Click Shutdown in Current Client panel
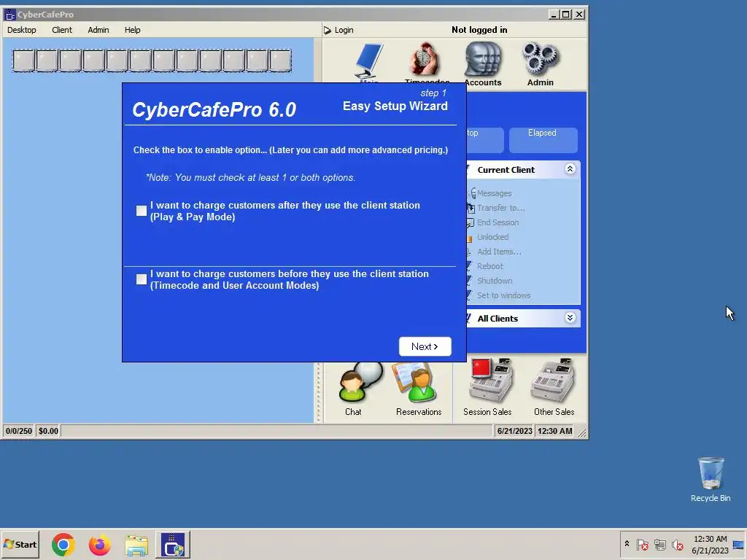The width and height of the screenshot is (747, 560). pos(495,281)
